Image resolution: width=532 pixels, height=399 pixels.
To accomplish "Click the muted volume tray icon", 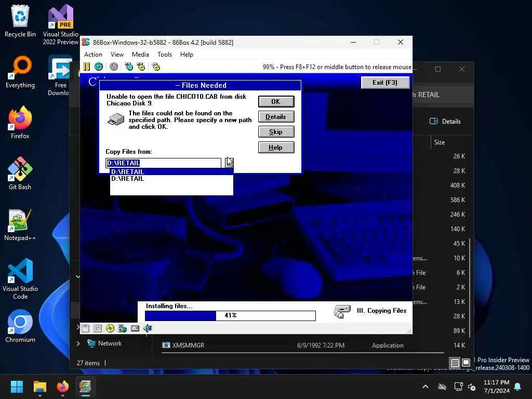I will (472, 387).
